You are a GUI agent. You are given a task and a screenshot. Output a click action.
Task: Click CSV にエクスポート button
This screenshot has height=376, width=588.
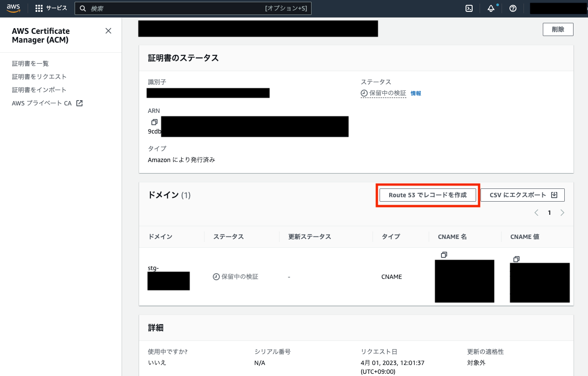point(523,195)
